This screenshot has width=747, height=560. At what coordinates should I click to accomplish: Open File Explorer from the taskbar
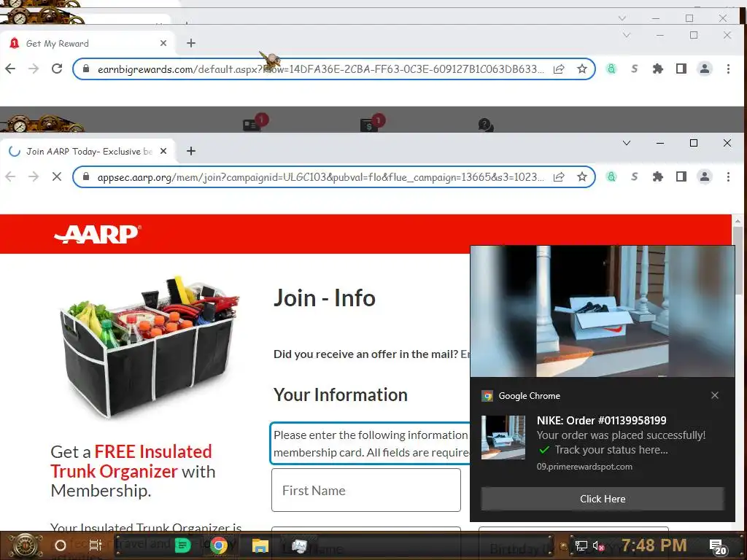tap(260, 545)
